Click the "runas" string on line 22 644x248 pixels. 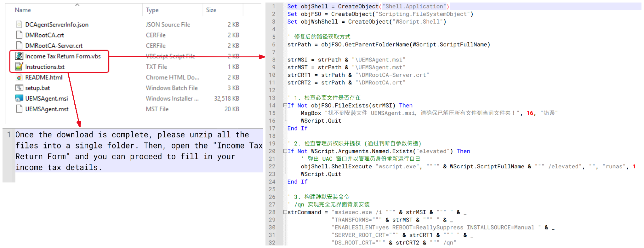pos(614,166)
